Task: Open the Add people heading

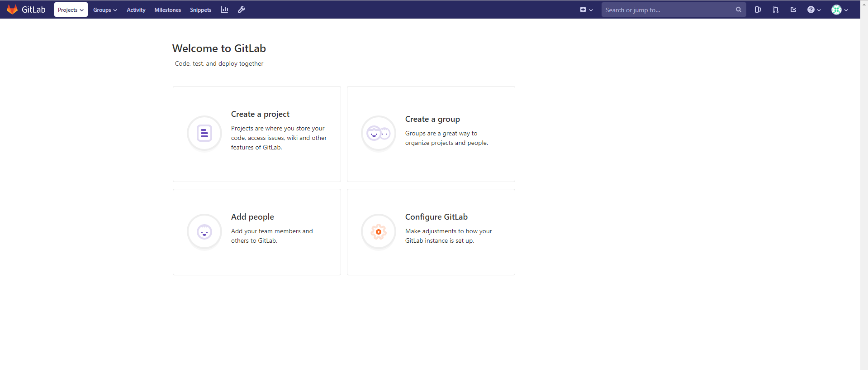Action: (x=252, y=217)
